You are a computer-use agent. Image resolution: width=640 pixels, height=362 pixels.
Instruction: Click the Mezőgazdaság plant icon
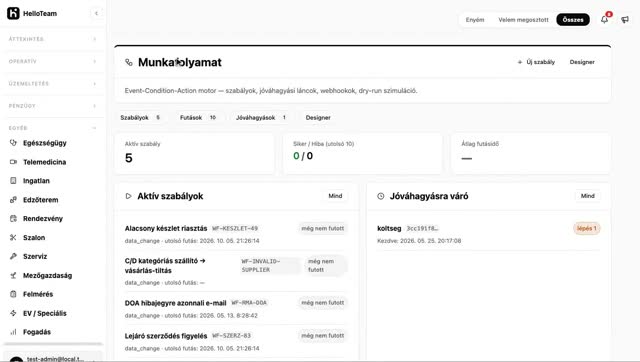pos(13,275)
